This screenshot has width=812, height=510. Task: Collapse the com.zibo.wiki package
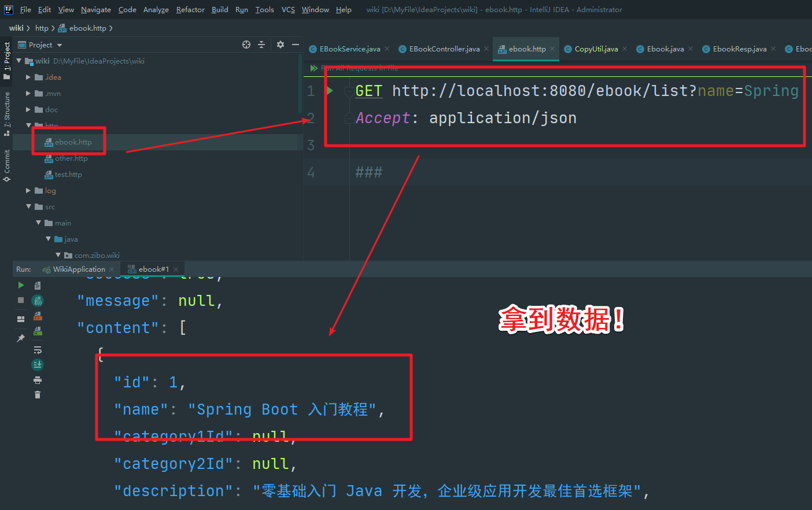tap(58, 255)
